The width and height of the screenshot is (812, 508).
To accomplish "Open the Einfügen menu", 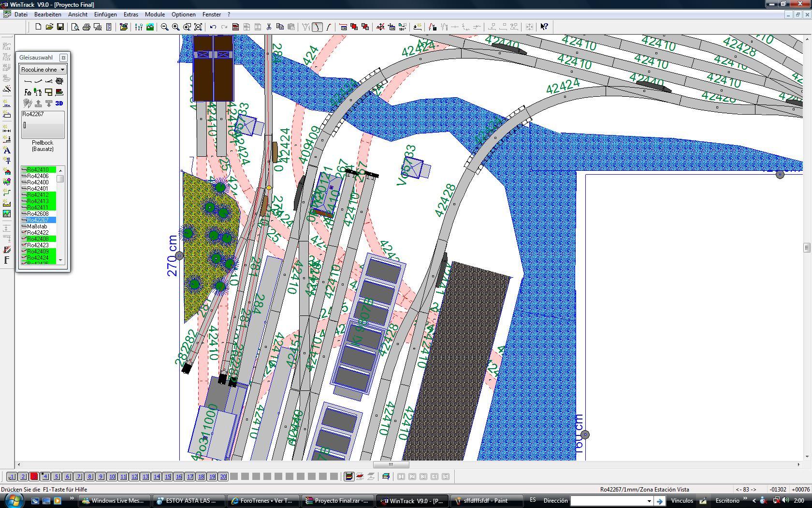I will (105, 15).
